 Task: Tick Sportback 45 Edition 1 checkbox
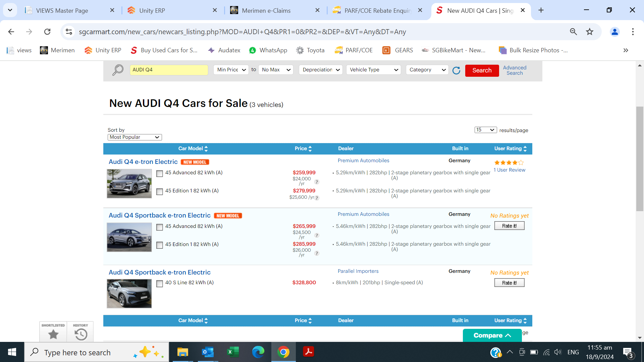coord(160,245)
